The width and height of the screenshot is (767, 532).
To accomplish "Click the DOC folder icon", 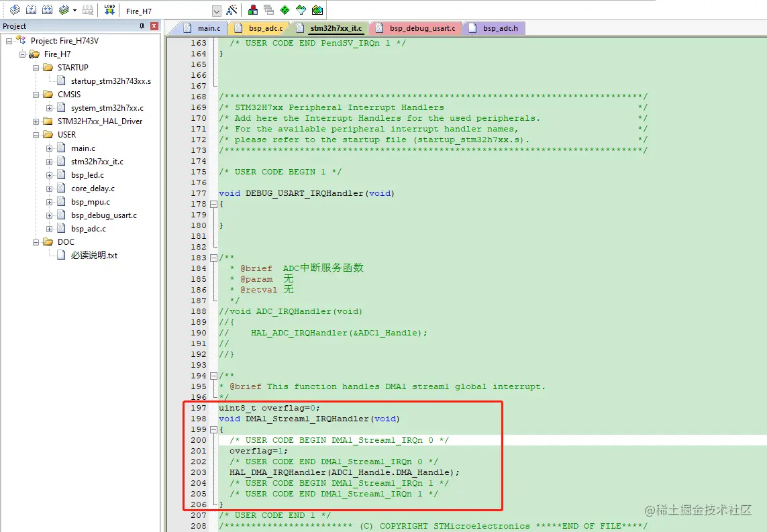I will point(48,242).
